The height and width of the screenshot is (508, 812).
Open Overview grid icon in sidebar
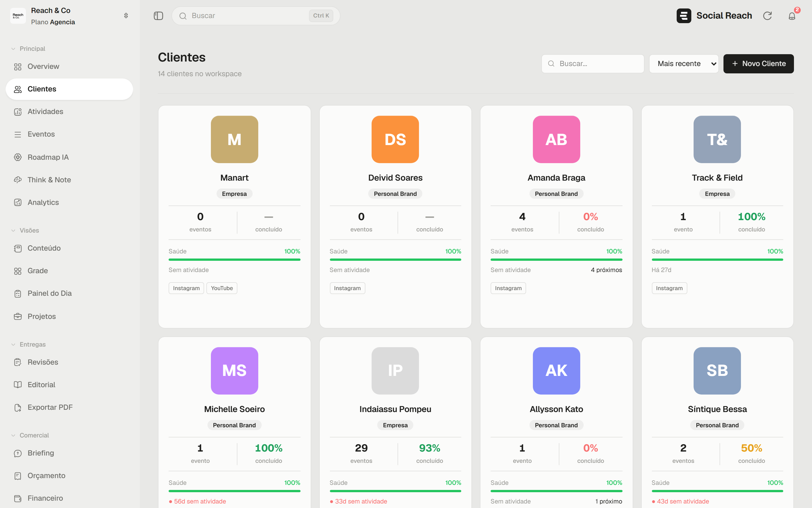18,67
